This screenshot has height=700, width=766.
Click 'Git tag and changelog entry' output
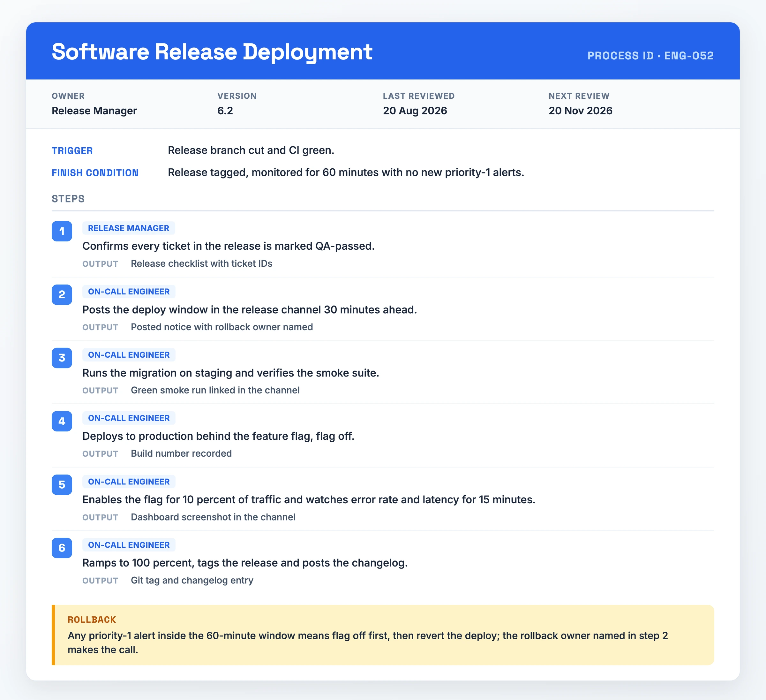coord(192,580)
